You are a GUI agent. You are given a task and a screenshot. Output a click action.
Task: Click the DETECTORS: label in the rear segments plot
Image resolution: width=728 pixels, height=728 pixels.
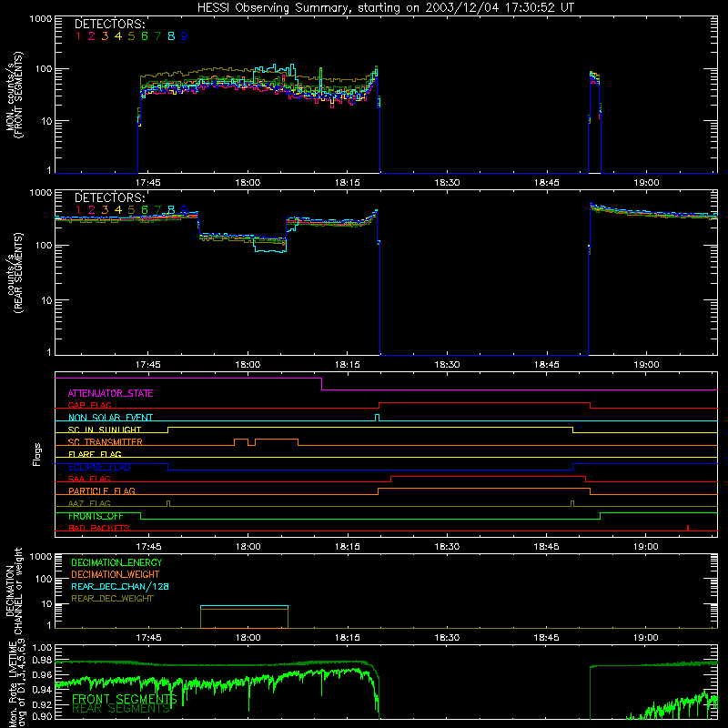(x=110, y=197)
